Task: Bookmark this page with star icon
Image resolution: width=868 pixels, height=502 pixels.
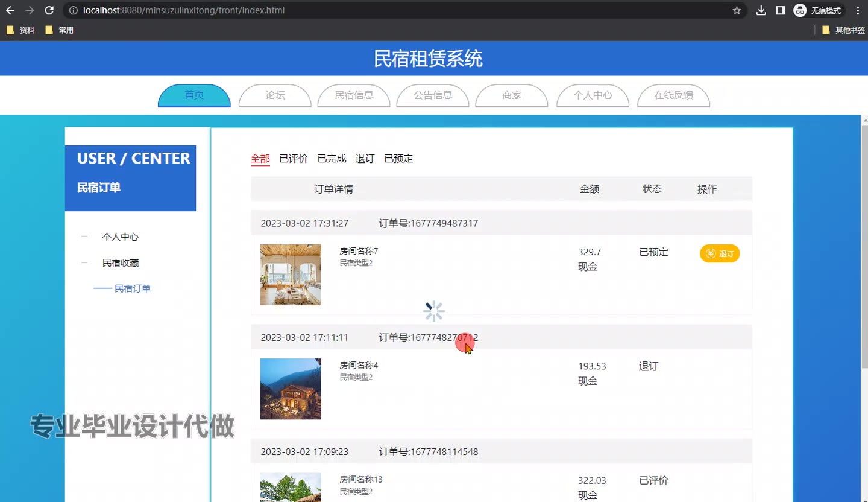Action: tap(737, 10)
